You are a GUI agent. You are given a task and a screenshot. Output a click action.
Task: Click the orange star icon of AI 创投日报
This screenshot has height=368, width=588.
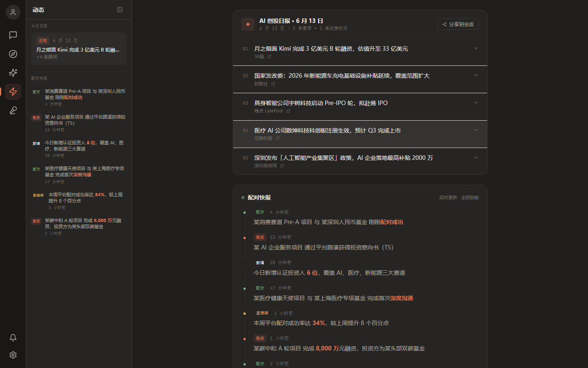pyautogui.click(x=248, y=24)
